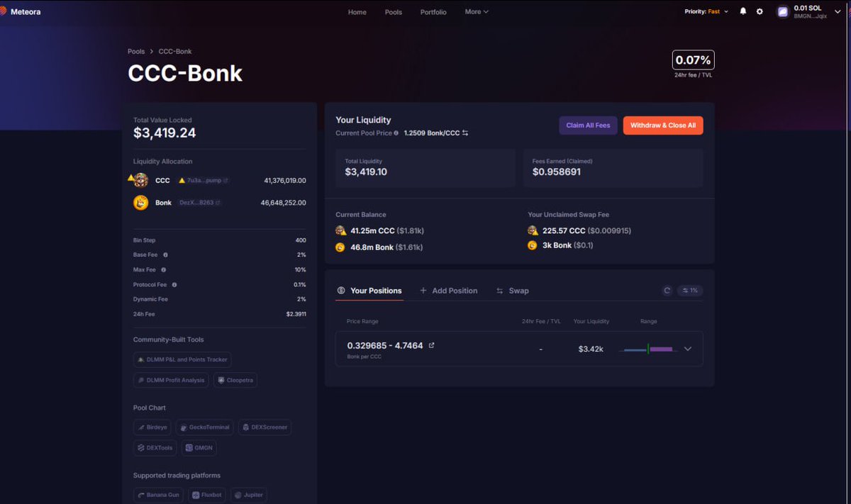Open CCC token address 7u3a...pump link

(x=204, y=181)
